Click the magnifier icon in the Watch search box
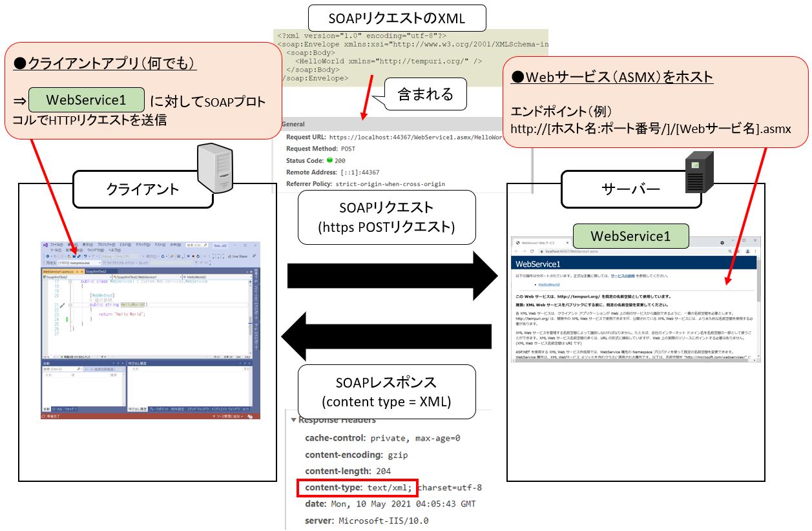 78,370
